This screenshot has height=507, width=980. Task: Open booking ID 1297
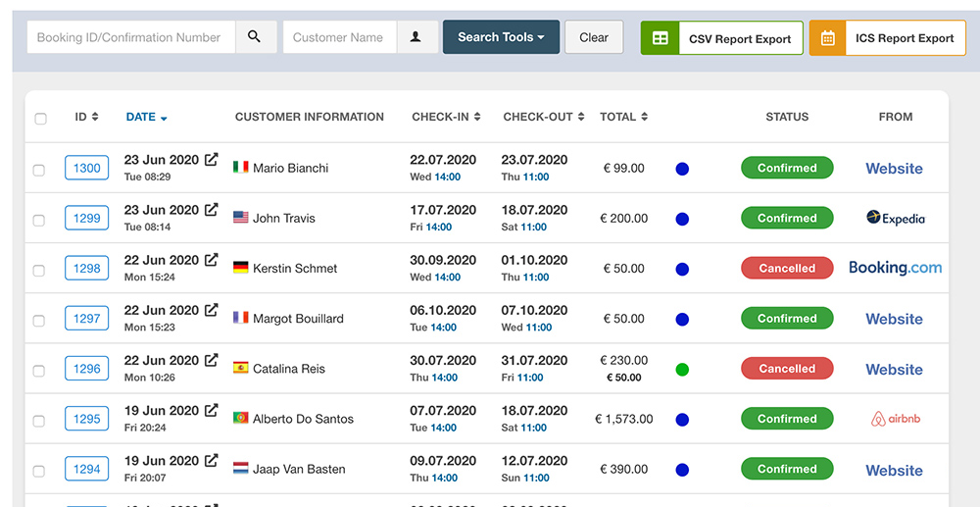[x=87, y=318]
